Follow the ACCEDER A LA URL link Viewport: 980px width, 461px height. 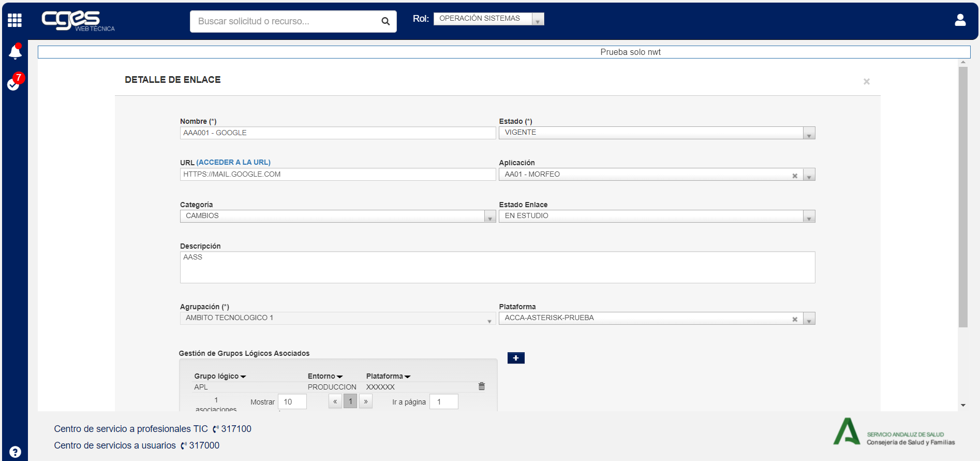click(x=233, y=162)
